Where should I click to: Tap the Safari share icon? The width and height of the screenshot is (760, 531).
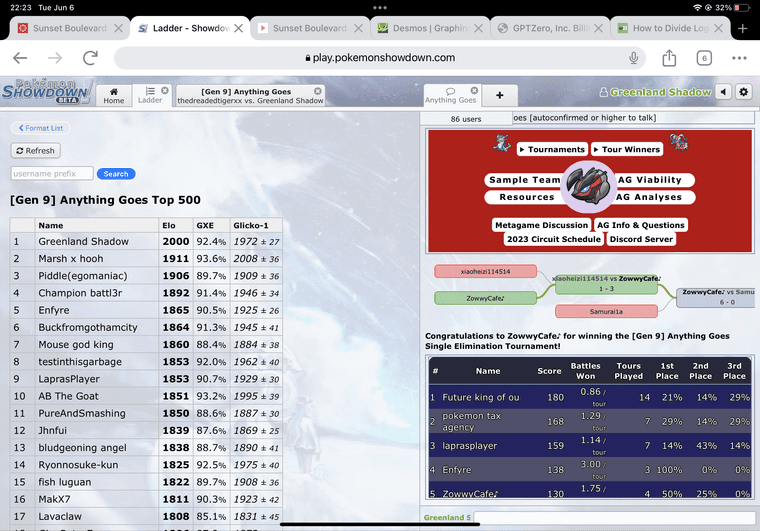click(669, 58)
